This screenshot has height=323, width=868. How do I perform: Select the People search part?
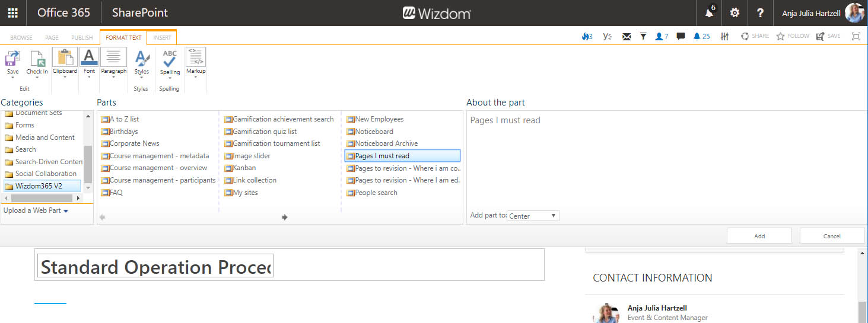[372, 193]
